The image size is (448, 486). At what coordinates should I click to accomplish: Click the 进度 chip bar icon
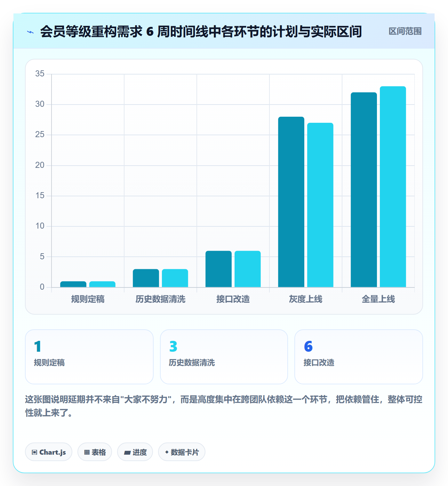127,452
